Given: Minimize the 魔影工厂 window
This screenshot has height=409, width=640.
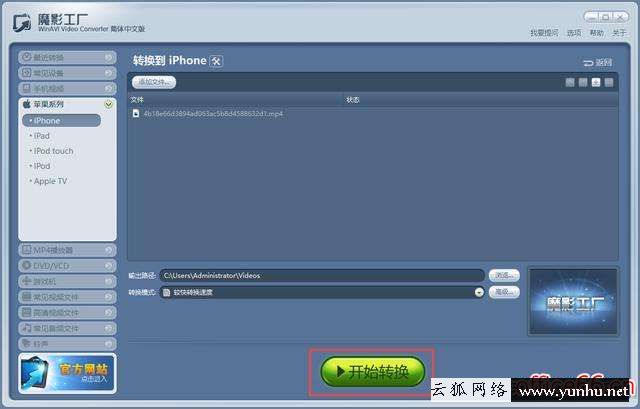Looking at the screenshot, I should (591, 17).
